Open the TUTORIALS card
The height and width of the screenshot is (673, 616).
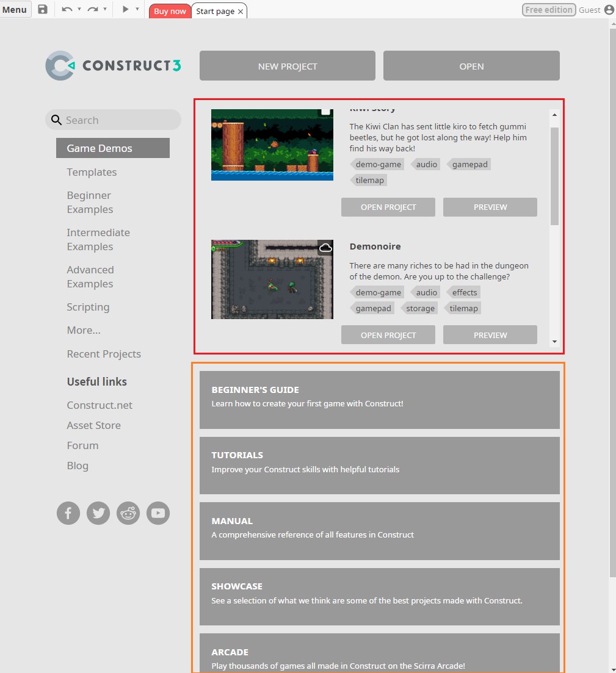click(379, 466)
